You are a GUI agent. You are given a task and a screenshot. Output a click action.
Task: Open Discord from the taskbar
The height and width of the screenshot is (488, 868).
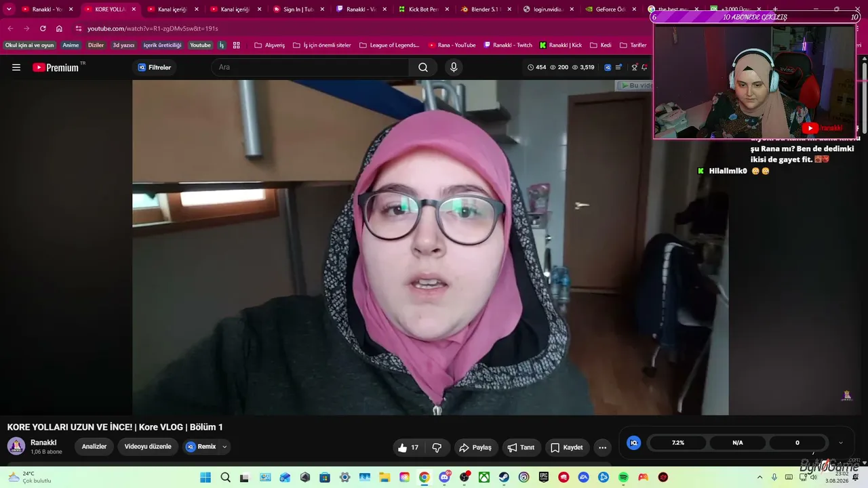coord(444,477)
